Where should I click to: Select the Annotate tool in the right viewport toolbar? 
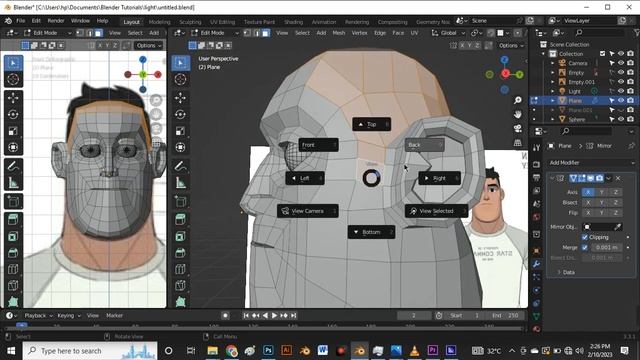click(180, 166)
